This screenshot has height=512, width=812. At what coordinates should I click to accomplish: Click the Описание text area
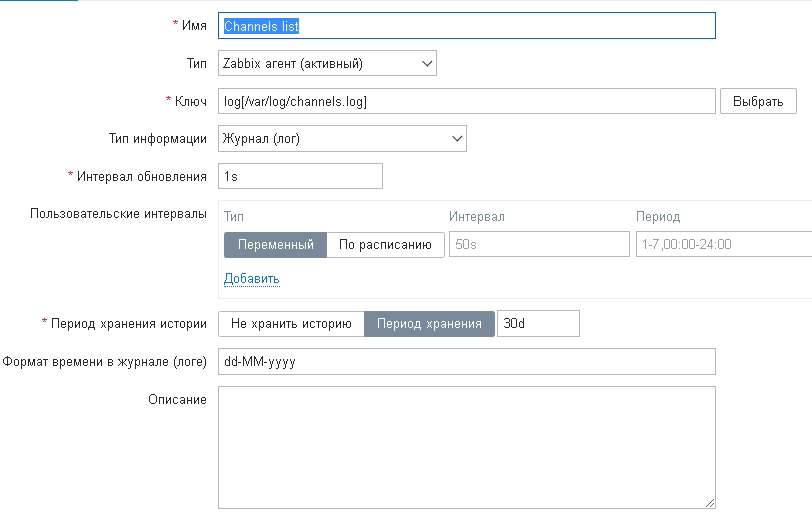click(x=467, y=447)
